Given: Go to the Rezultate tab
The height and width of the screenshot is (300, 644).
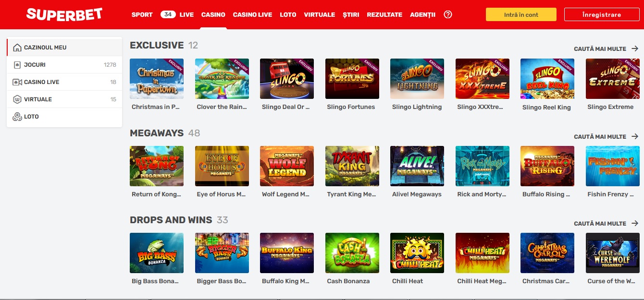Looking at the screenshot, I should pyautogui.click(x=384, y=14).
